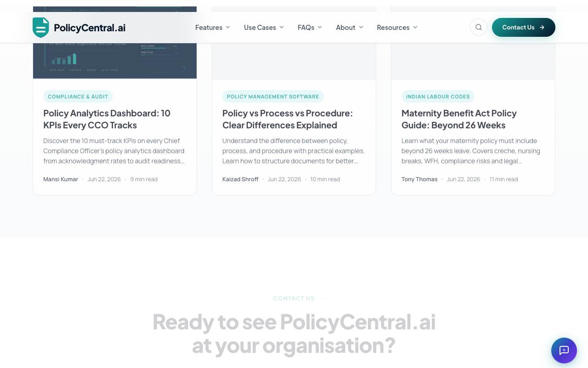Open the Features menu

tap(213, 27)
